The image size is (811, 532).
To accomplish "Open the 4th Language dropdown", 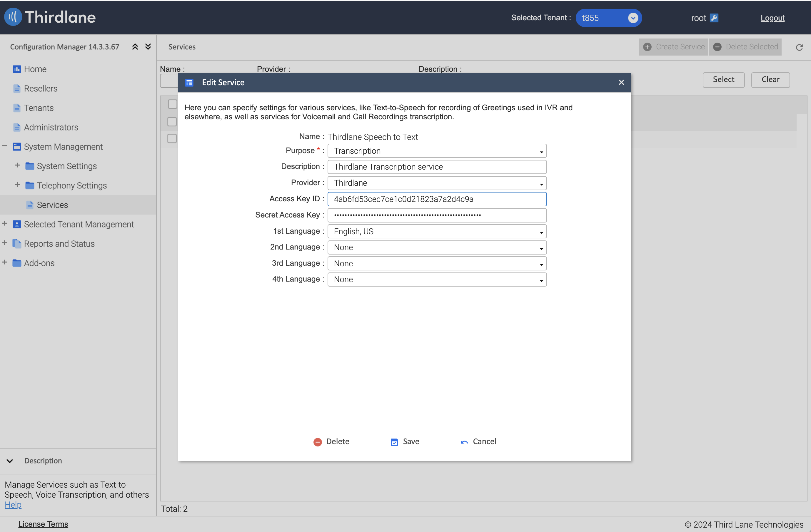I will (x=437, y=280).
